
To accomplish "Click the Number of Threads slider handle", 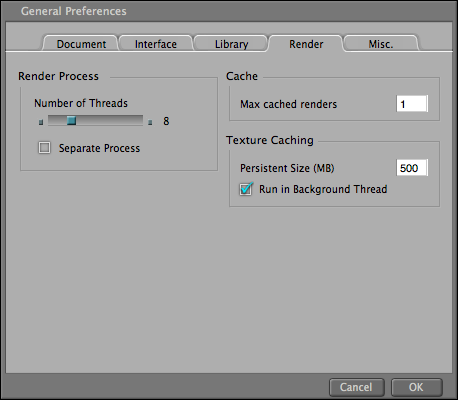I will click(x=71, y=120).
